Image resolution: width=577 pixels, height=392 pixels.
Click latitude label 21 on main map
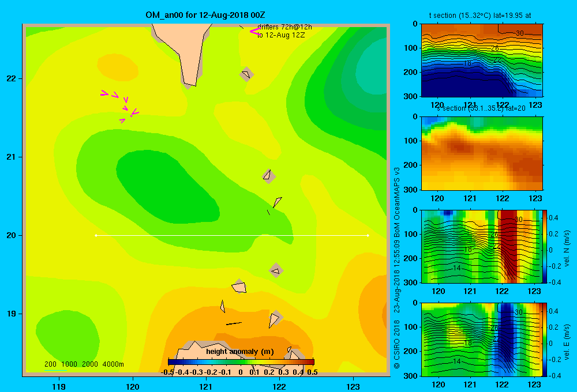point(12,157)
